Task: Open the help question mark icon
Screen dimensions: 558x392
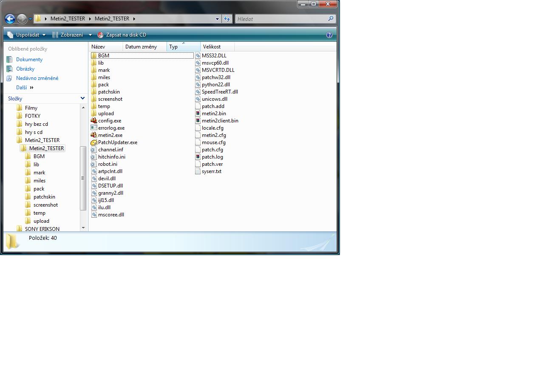Action: pos(329,35)
